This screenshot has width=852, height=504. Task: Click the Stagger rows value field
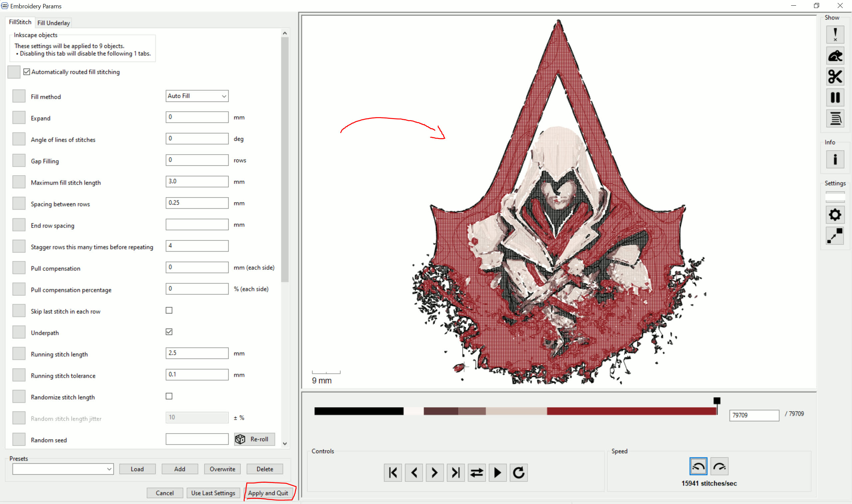(x=197, y=246)
